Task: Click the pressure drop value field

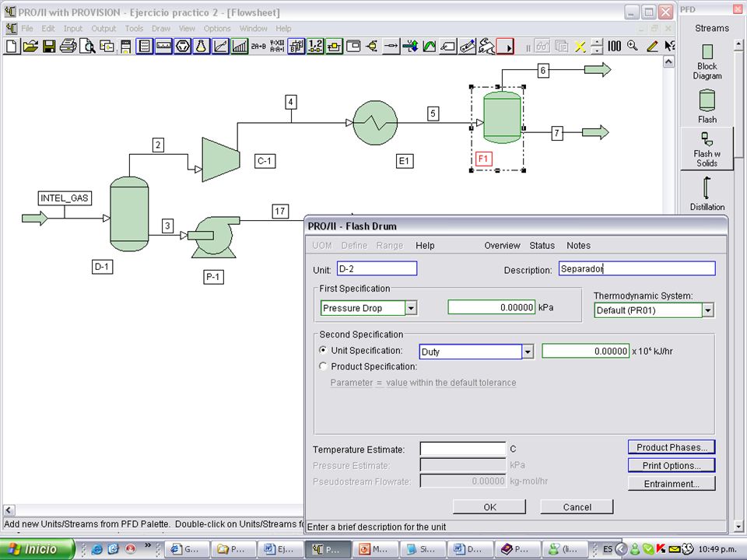Action: tap(492, 308)
